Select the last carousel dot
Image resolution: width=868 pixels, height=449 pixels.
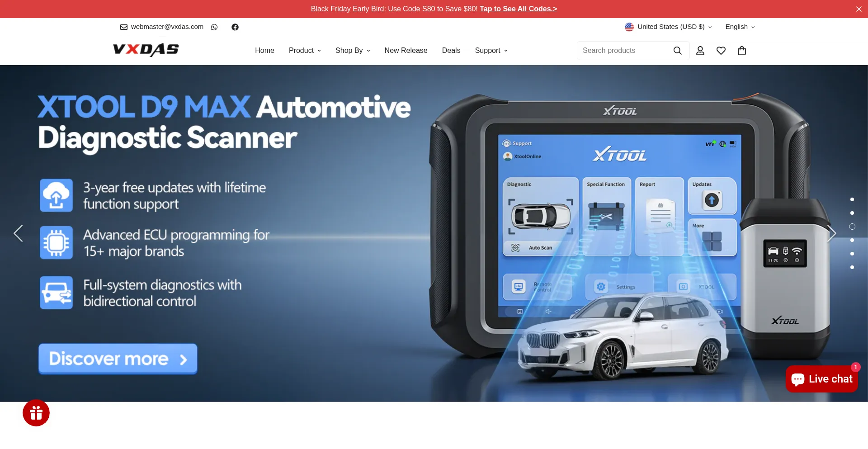pyautogui.click(x=852, y=267)
